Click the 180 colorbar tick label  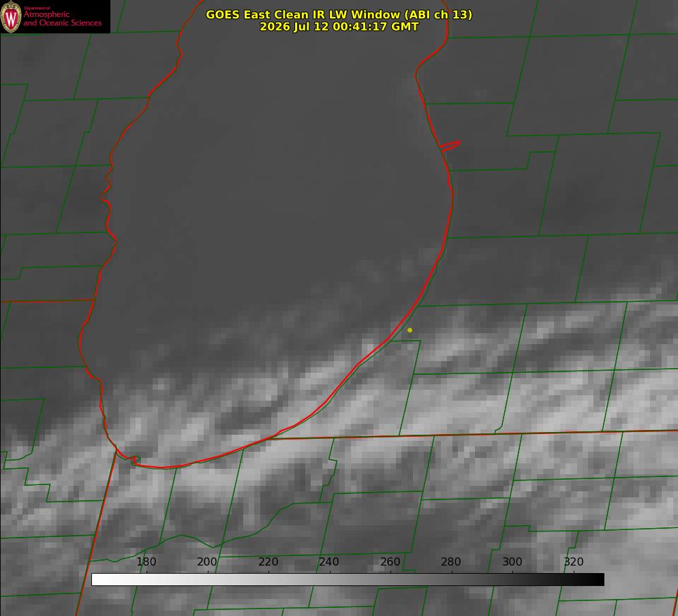coord(146,561)
